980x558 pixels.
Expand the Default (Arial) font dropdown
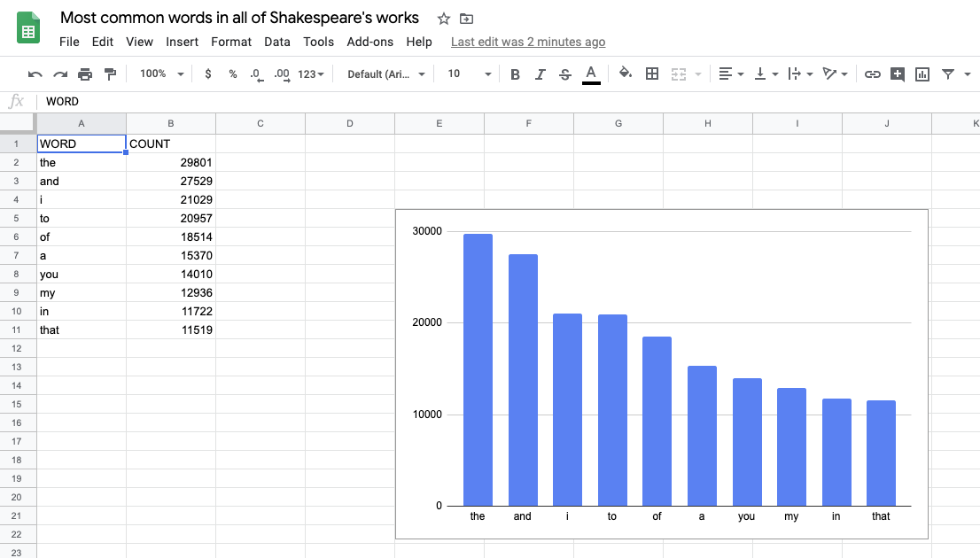click(385, 74)
